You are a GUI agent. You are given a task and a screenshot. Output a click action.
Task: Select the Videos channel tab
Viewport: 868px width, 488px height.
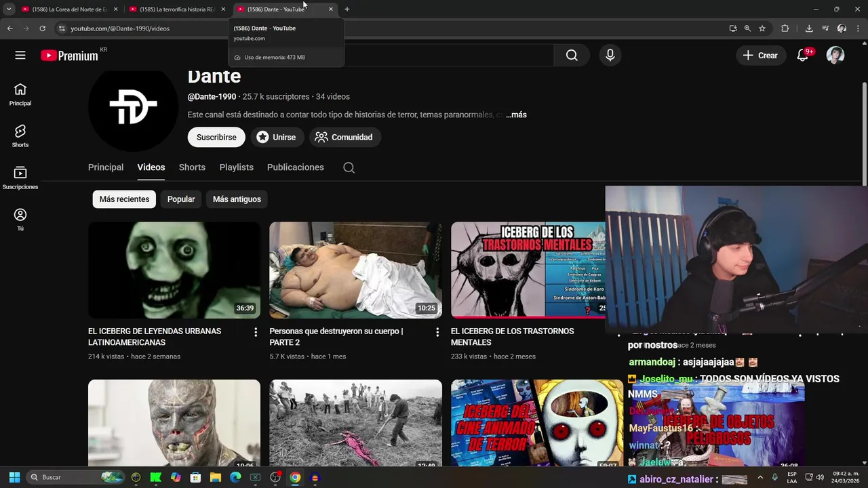[x=151, y=167]
